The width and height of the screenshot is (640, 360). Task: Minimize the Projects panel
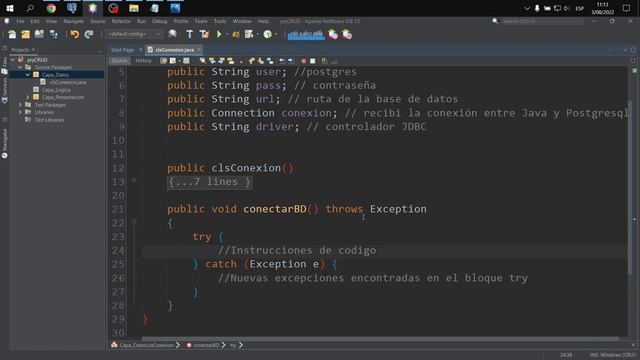click(x=100, y=50)
